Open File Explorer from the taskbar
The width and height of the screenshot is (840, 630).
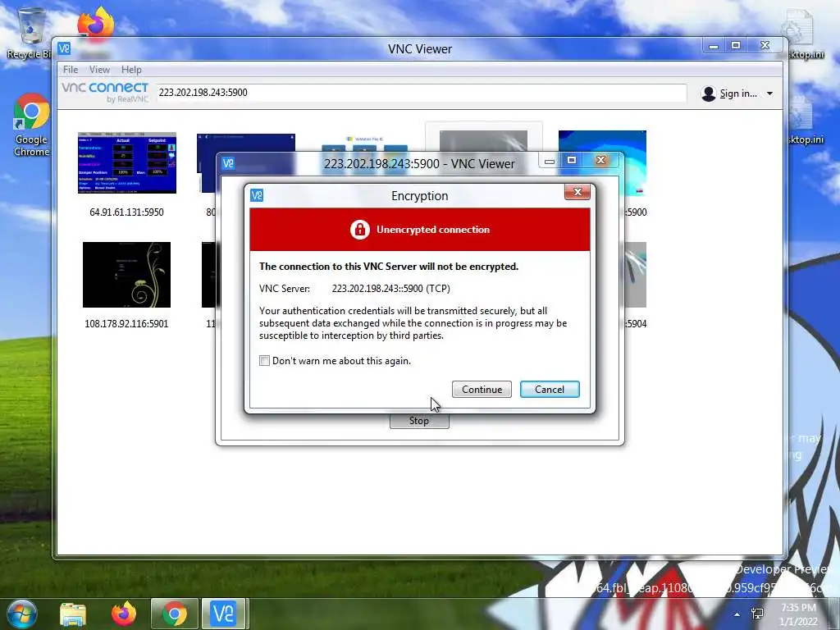[x=73, y=614]
